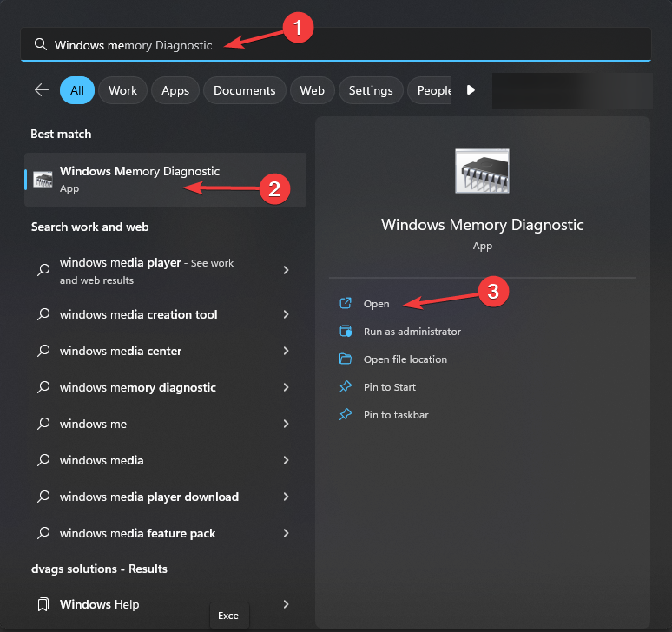Click the Run as administrator shield icon
This screenshot has height=632, width=672.
tap(346, 332)
